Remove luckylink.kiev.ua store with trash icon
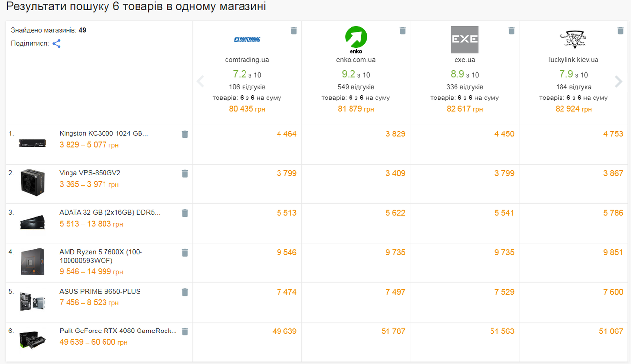Viewport: 631px width, 364px height. [621, 31]
